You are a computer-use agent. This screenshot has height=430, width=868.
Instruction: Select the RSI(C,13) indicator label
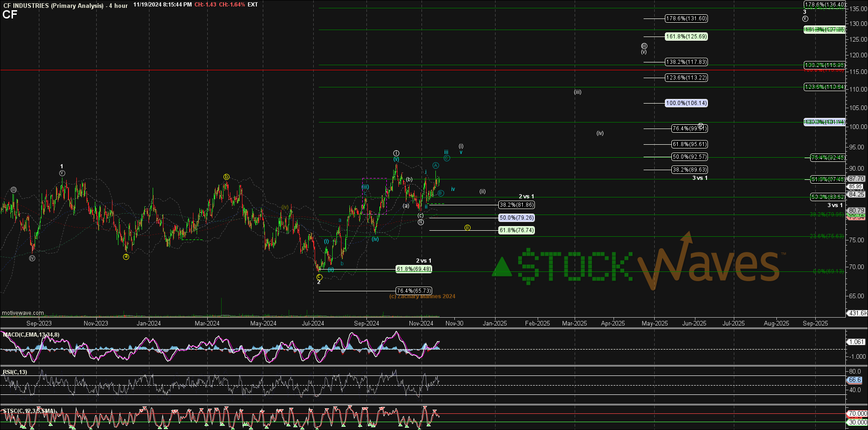(15, 372)
